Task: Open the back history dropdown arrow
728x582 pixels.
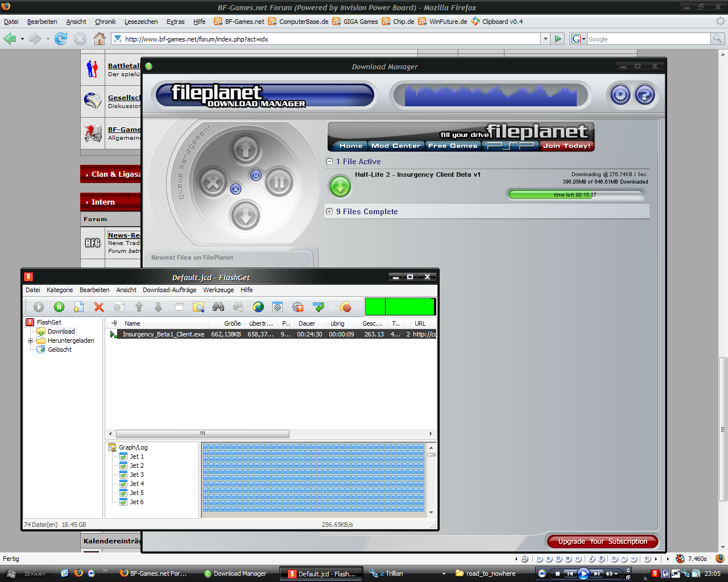Action: [x=22, y=39]
